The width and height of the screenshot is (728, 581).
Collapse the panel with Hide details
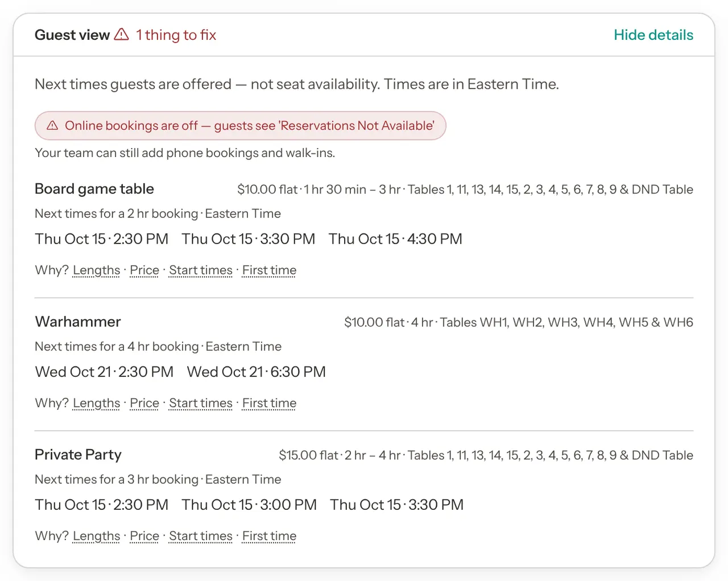(x=653, y=35)
